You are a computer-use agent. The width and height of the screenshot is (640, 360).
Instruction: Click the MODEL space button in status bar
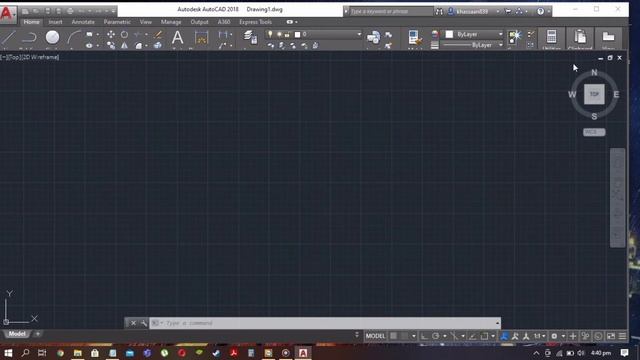[375, 336]
